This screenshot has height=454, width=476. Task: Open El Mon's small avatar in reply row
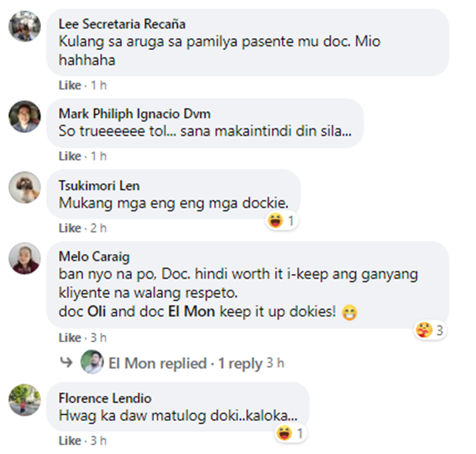(x=92, y=362)
